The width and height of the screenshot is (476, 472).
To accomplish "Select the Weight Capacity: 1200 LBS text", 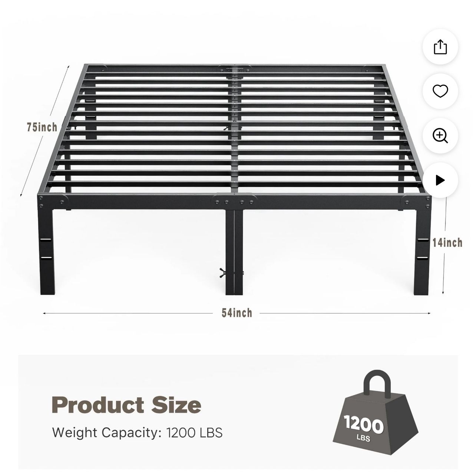I will click(x=137, y=432).
